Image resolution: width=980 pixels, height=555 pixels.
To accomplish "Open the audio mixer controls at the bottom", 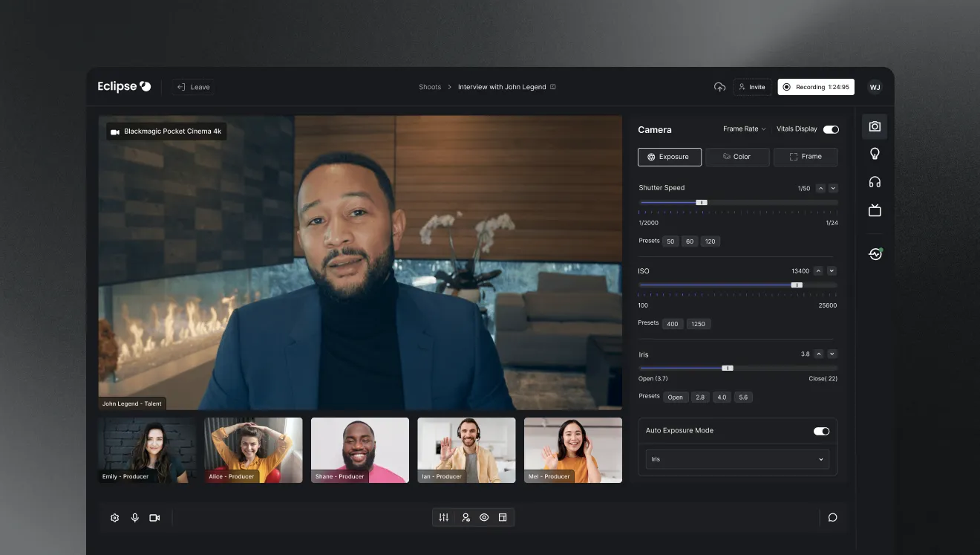I will pos(443,517).
